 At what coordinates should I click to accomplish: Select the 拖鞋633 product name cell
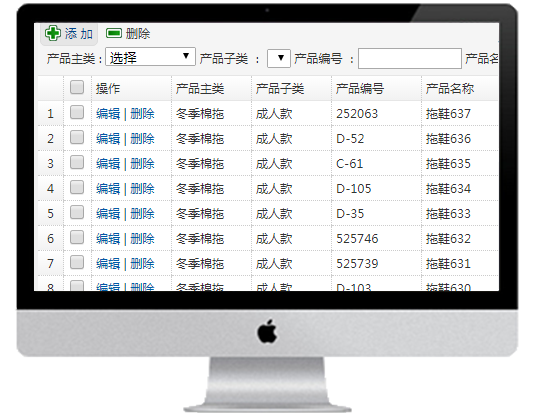click(448, 214)
